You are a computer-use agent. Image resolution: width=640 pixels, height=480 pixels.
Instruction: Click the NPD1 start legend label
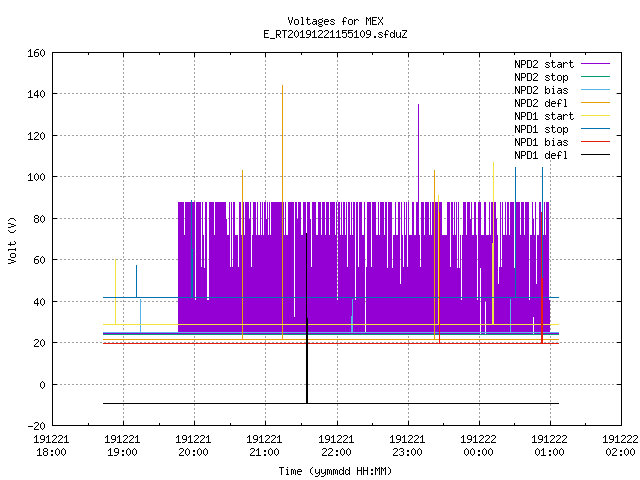pyautogui.click(x=544, y=116)
